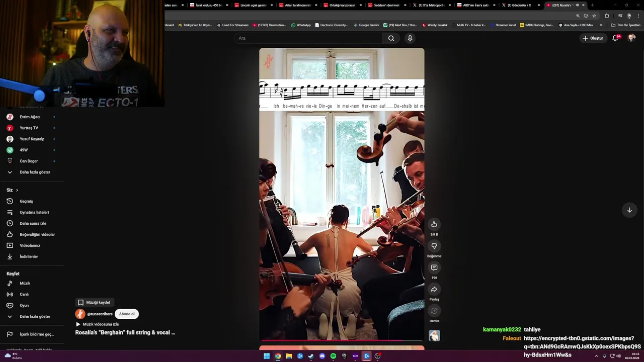Open Spotify from the taskbar
Image resolution: width=644 pixels, height=362 pixels.
point(333,356)
